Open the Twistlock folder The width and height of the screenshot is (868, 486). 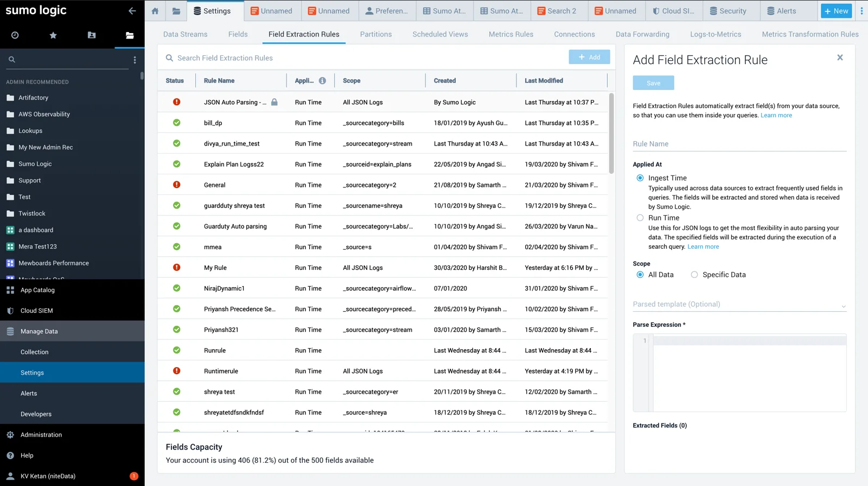point(31,214)
